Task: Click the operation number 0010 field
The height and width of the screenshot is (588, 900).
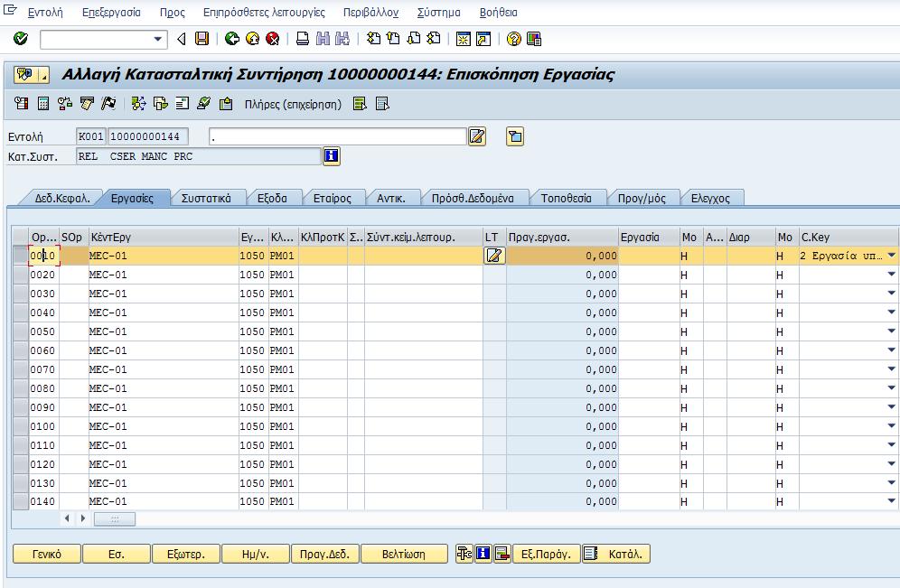Action: tap(43, 256)
